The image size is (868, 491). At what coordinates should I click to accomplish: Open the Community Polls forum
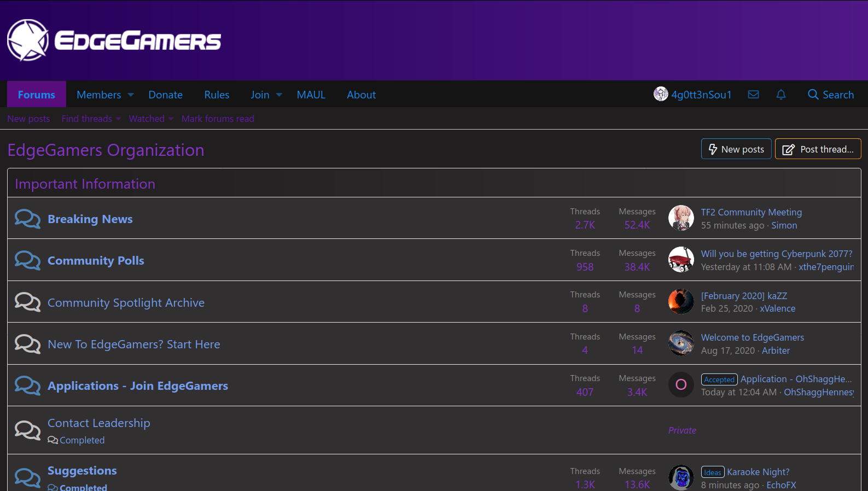[96, 260]
